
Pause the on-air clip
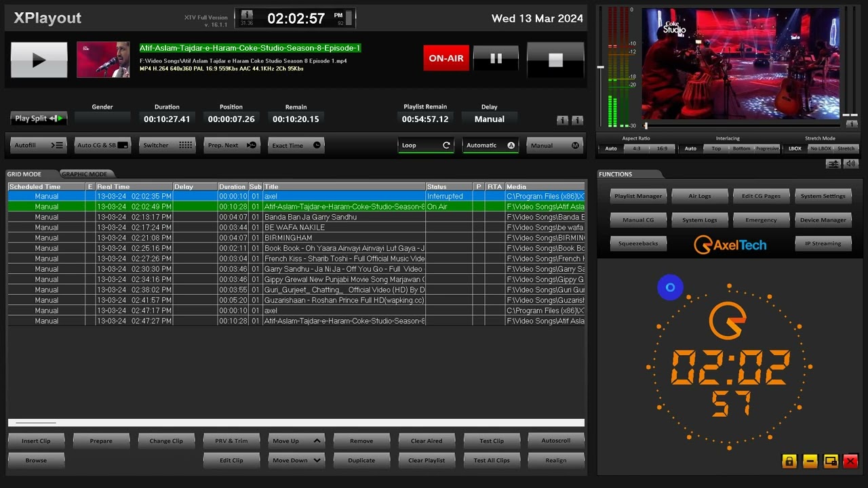[x=496, y=58]
